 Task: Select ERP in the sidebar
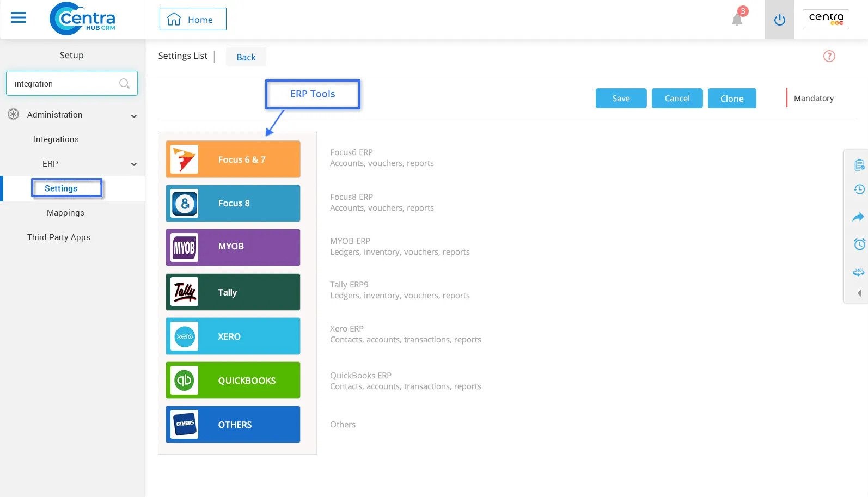click(50, 164)
